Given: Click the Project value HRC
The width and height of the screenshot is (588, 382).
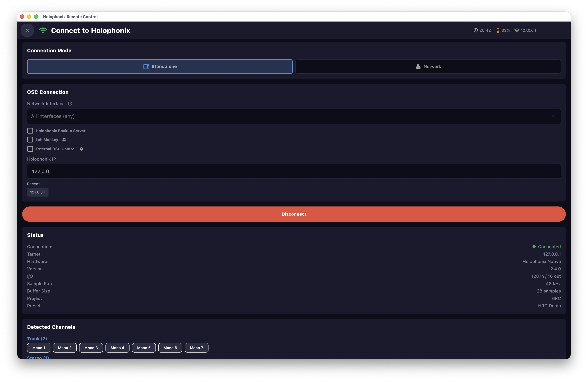Looking at the screenshot, I should click(x=556, y=298).
